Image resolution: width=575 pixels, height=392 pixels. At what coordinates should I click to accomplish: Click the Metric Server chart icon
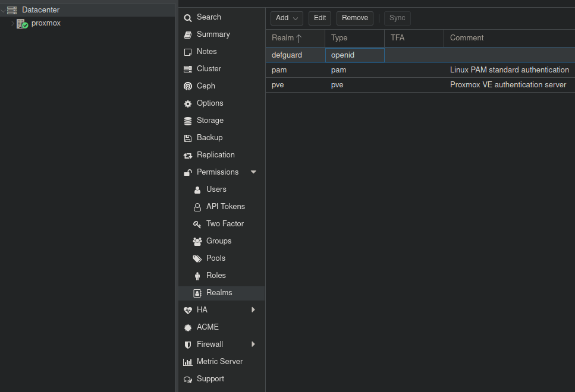(188, 362)
